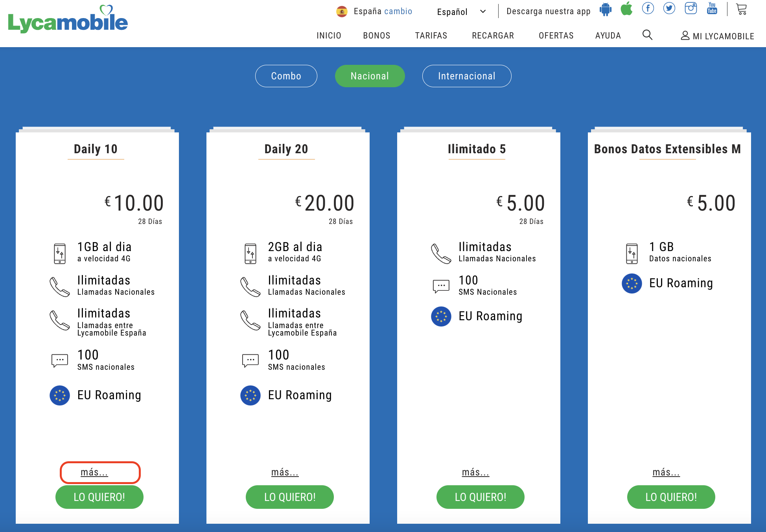This screenshot has width=766, height=532.
Task: Expand más details for Ilimitado 5
Action: tap(476, 472)
